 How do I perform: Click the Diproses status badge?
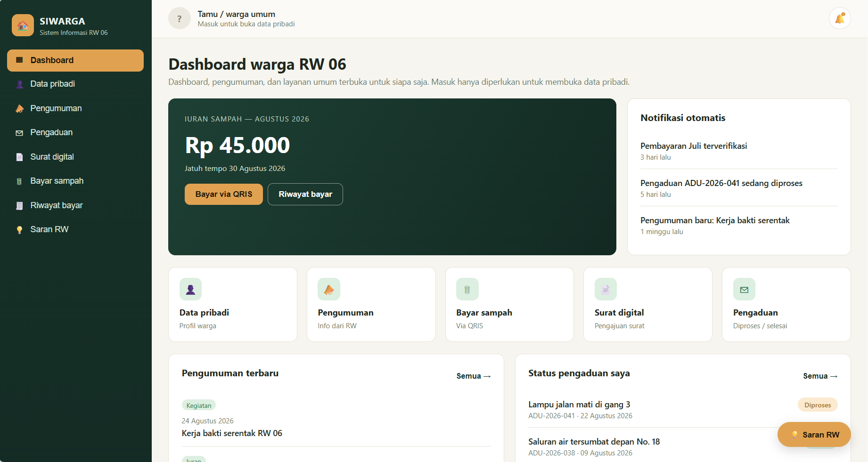(818, 405)
